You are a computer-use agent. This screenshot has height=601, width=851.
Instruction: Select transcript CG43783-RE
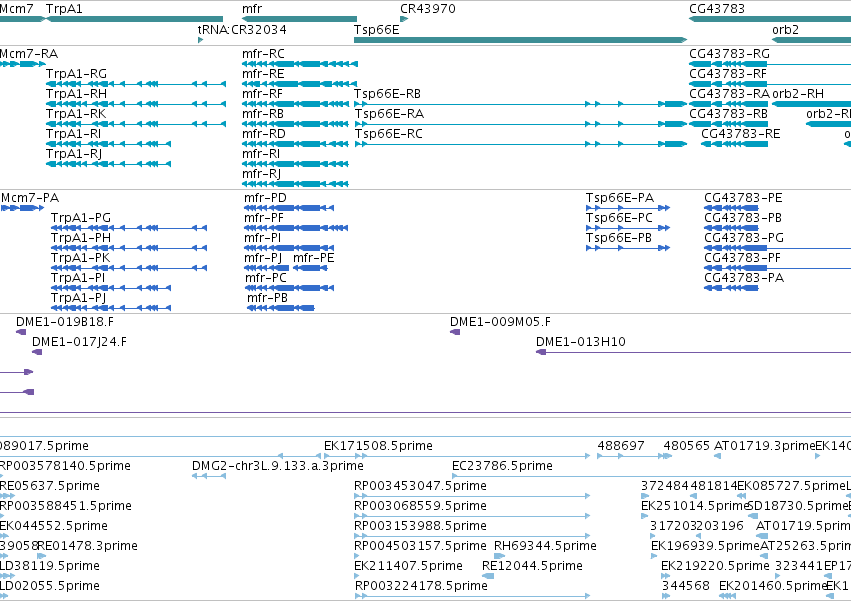coord(734,144)
